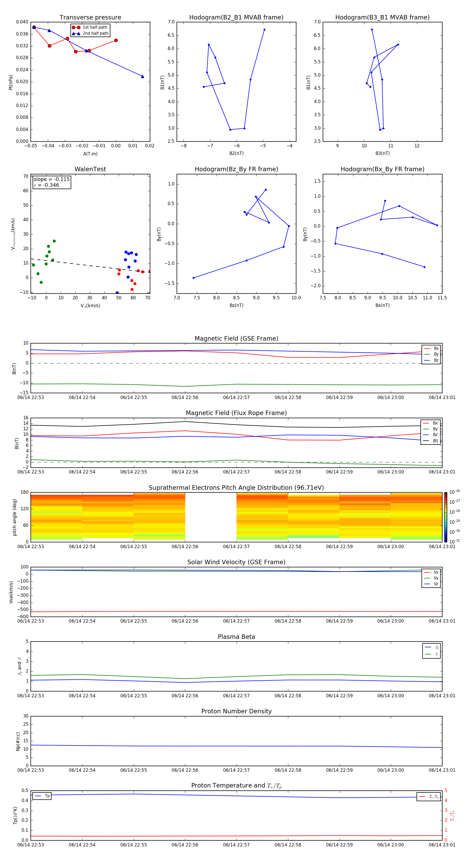Click the "Bx(nT)" x-axis label
Screen dimensions: 473x868
pos(382,305)
